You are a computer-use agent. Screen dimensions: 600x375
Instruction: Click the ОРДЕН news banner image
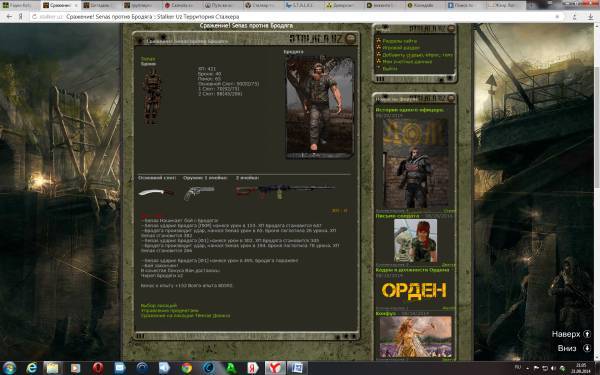414,290
